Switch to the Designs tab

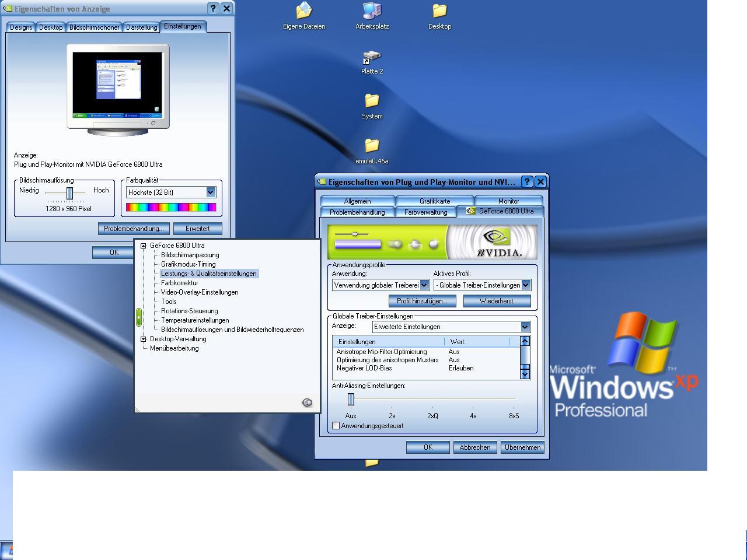[21, 27]
